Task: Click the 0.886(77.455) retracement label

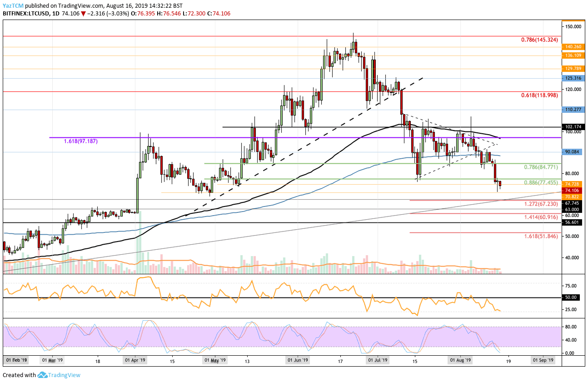Action: 542,182
